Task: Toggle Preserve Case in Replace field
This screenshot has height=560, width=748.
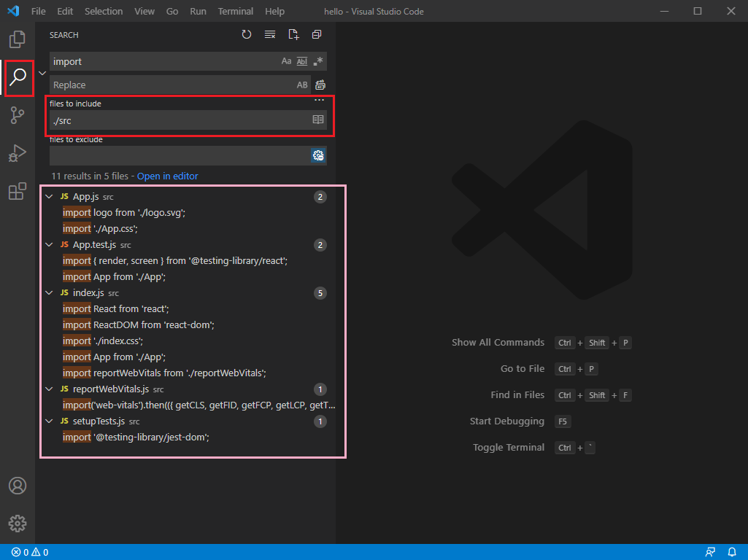Action: (302, 85)
